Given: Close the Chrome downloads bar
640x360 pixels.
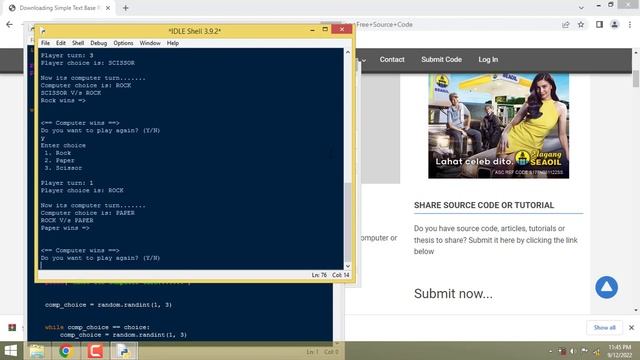Looking at the screenshot, I should pyautogui.click(x=631, y=327).
